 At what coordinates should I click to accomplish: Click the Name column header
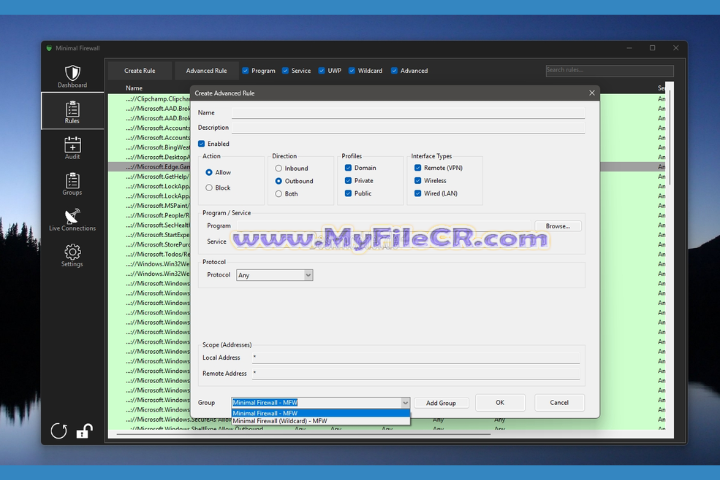coord(134,88)
